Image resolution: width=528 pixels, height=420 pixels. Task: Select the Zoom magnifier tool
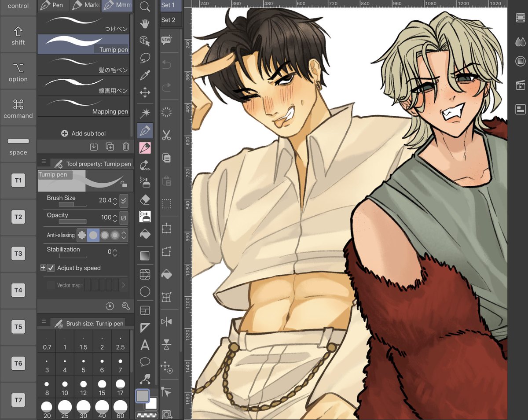[x=145, y=7]
